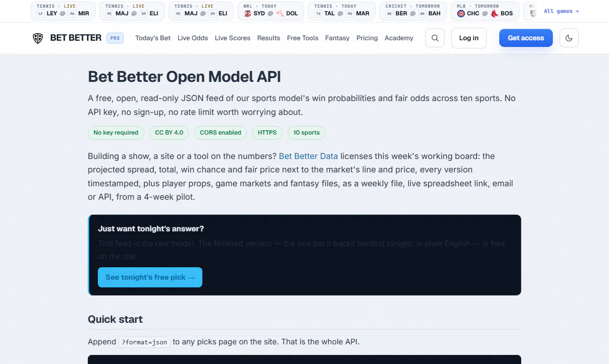Click the BET BETTER wordmark
The image size is (609, 364).
76,38
